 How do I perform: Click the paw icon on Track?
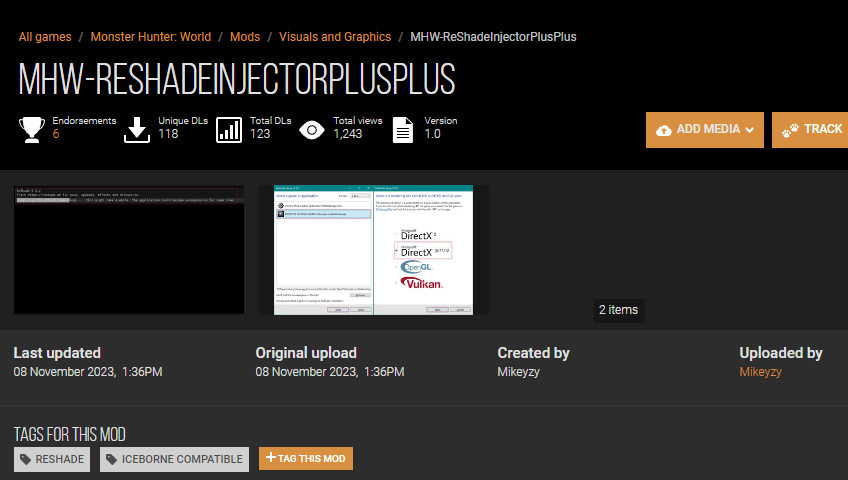tap(790, 130)
